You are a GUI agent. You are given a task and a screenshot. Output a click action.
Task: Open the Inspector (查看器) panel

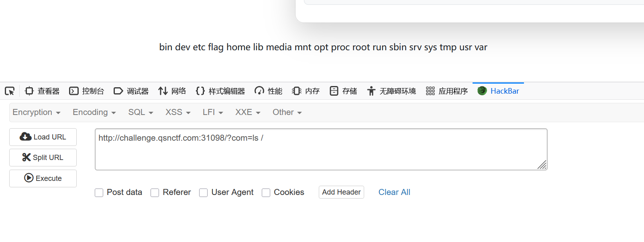(x=42, y=91)
